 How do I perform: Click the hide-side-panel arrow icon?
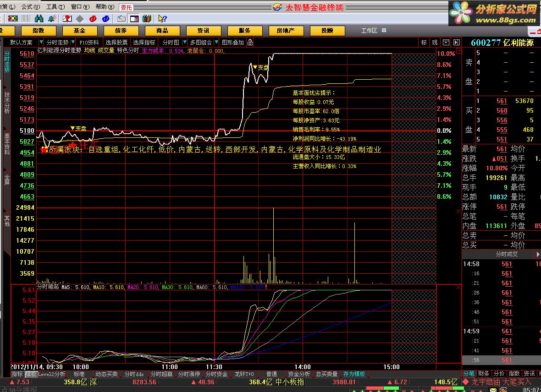point(457,43)
